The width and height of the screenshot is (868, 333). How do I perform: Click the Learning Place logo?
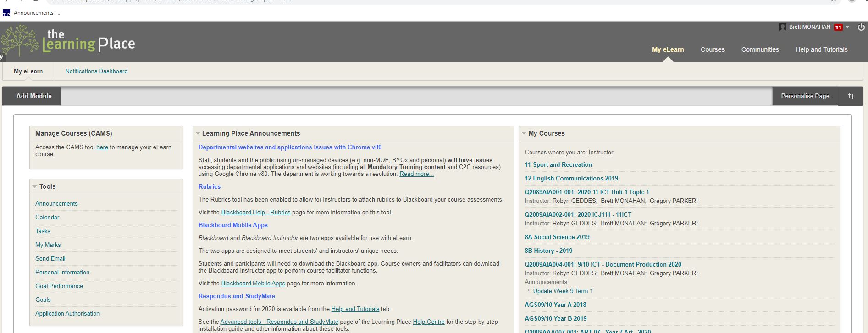click(68, 41)
